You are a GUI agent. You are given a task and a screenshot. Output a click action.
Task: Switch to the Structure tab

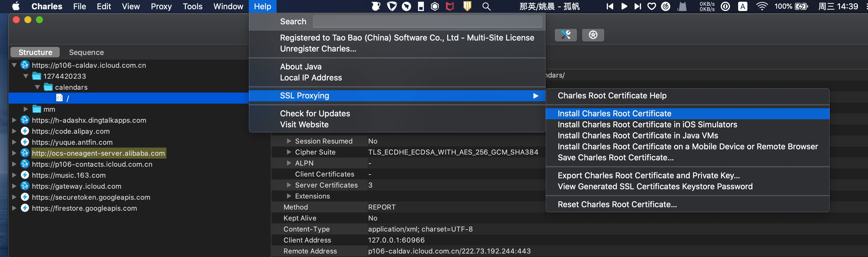35,52
